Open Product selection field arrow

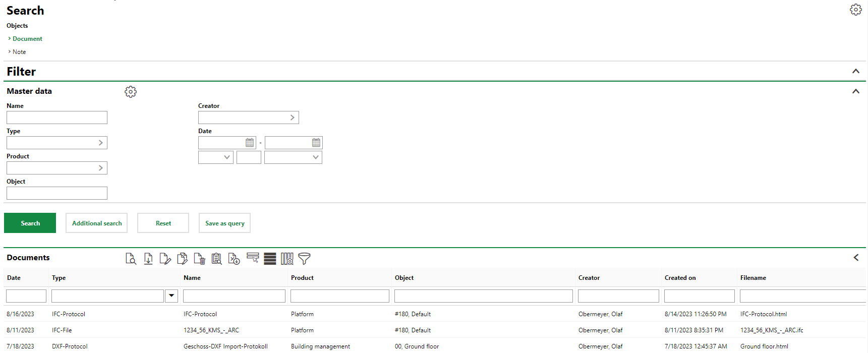tap(100, 168)
